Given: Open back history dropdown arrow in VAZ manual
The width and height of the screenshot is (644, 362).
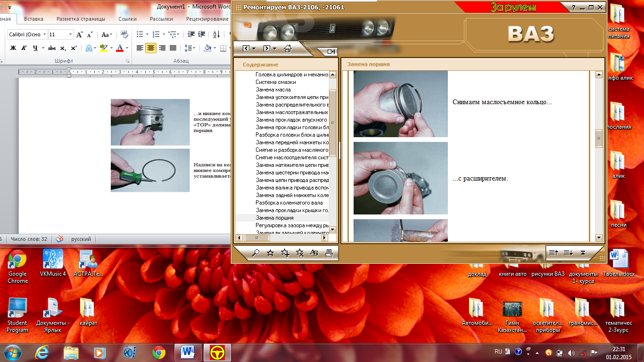Looking at the screenshot, I should (x=254, y=49).
